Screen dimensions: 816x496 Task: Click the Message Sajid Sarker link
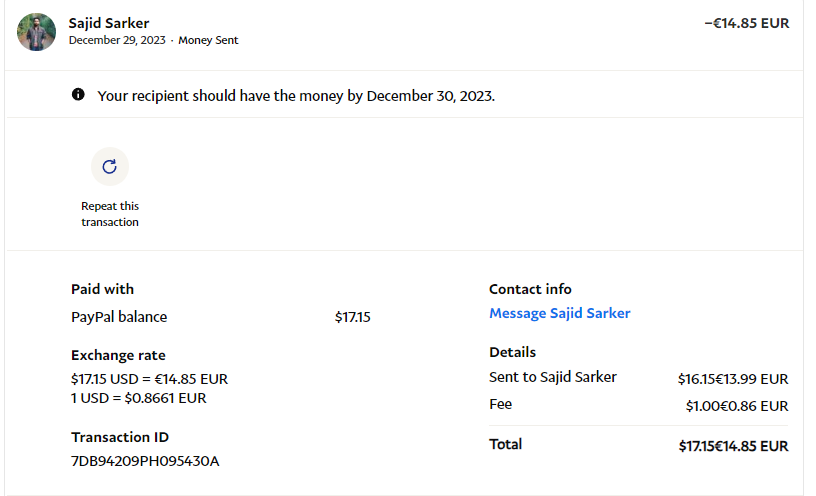(559, 313)
